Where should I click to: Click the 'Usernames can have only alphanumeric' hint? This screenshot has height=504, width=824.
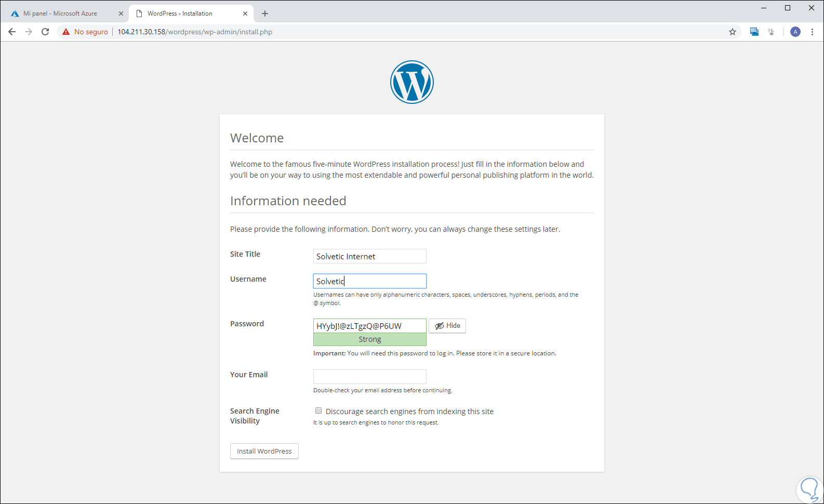446,299
